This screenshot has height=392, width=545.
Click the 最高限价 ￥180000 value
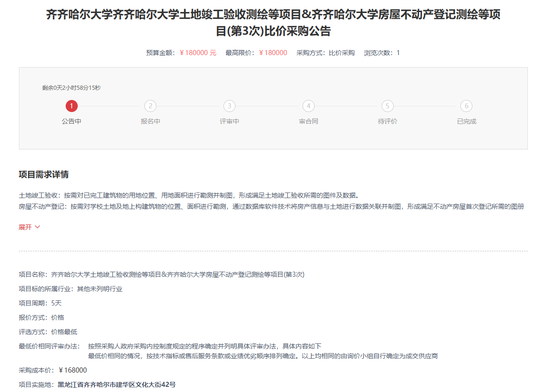pos(273,53)
